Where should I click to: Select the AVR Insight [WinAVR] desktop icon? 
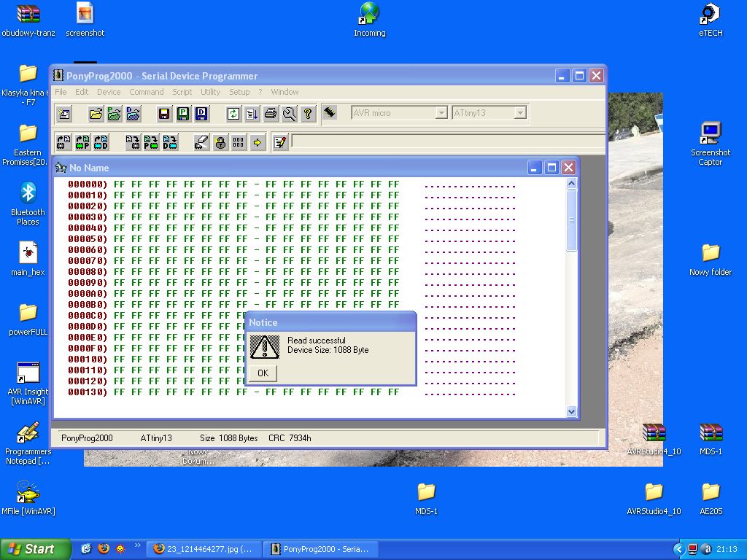click(x=28, y=384)
